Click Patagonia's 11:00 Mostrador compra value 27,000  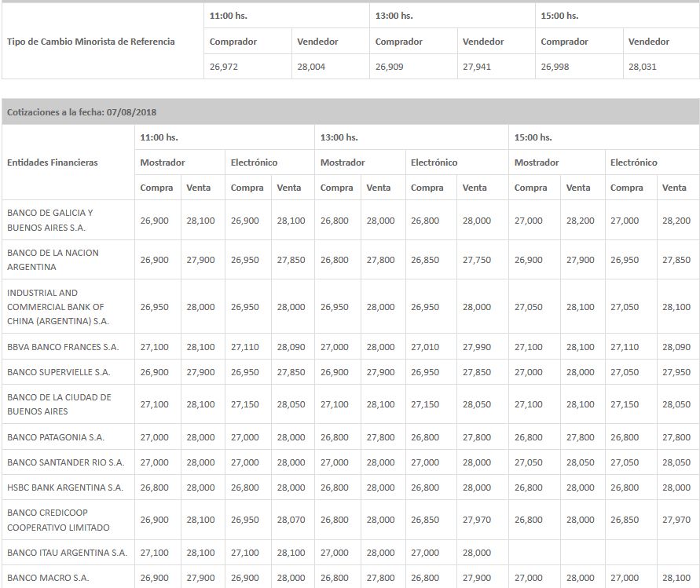[154, 437]
